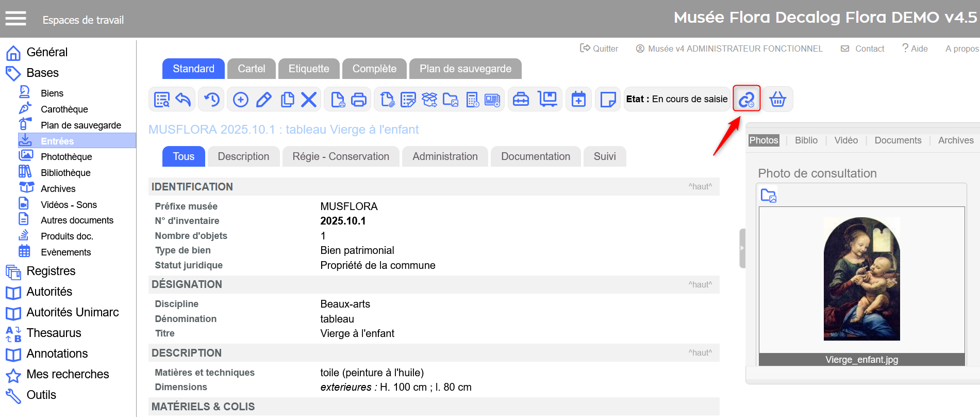Screen dimensions: 980x417
Task: Click the sticky note icon
Action: (x=608, y=99)
